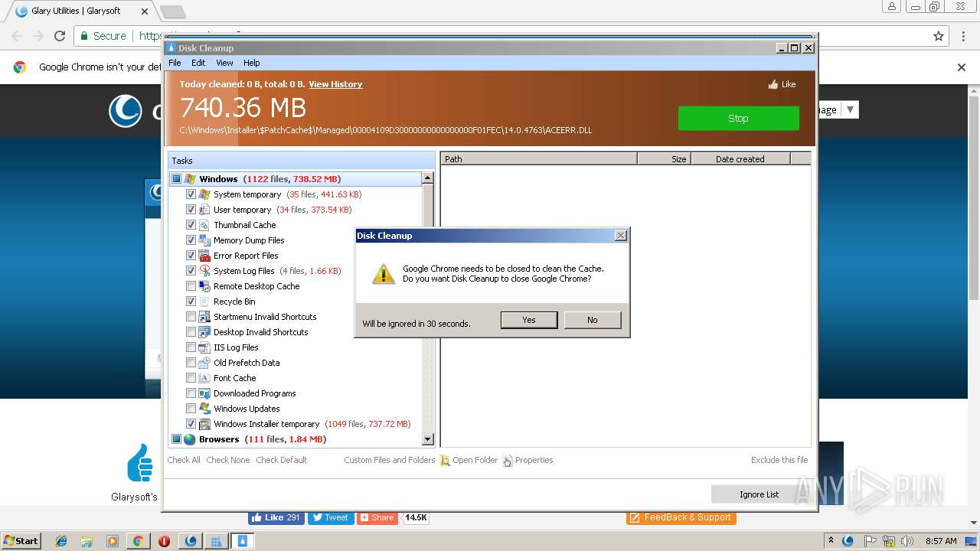Open the Edit menu
This screenshot has width=980, height=551.
(198, 63)
